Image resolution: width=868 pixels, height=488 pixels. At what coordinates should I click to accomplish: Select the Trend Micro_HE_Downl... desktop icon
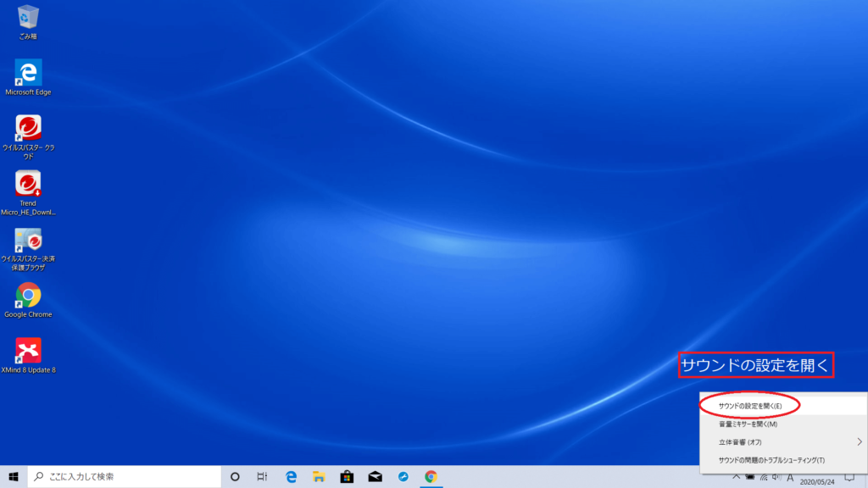click(28, 193)
